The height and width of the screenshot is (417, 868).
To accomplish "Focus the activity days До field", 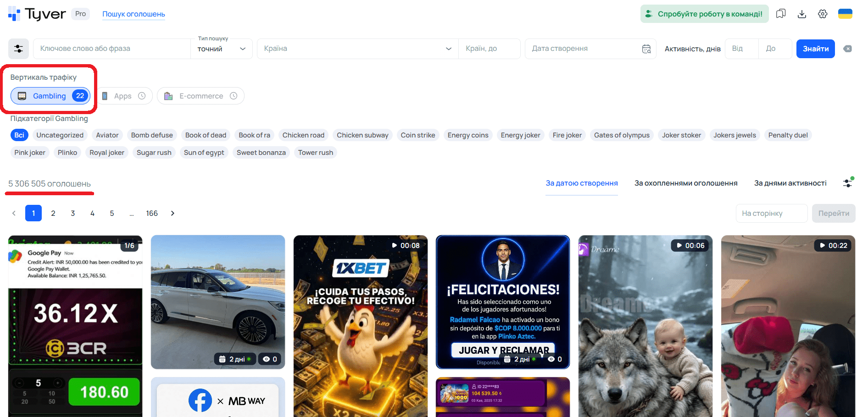I will point(775,49).
